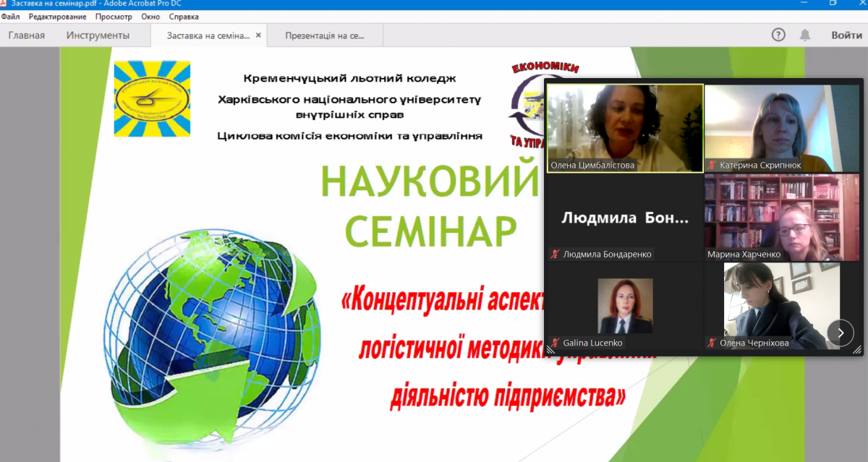Switch to Презентація на се... document tab
This screenshot has height=462, width=868.
(x=325, y=35)
